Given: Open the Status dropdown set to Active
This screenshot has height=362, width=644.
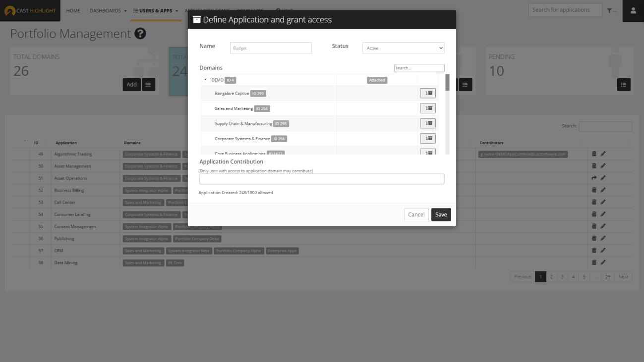Looking at the screenshot, I should (403, 48).
